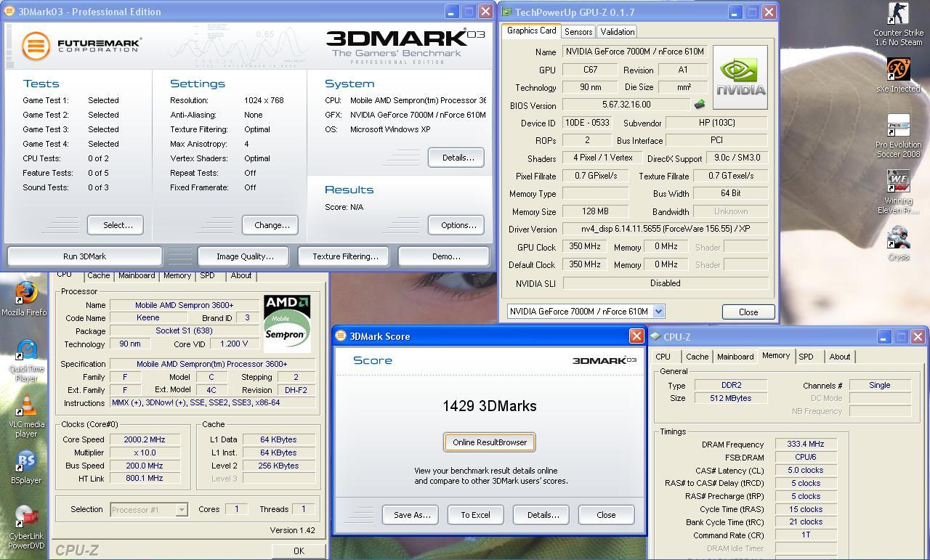Screen dimensions: 930x560
Task: Switch to Sensors tab in GPU-Z
Action: tap(578, 31)
